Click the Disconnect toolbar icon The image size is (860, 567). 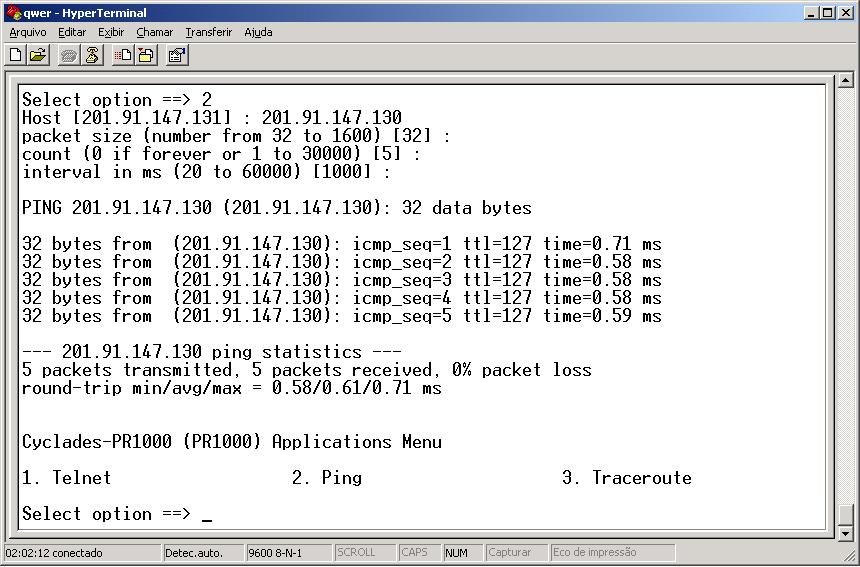92,55
